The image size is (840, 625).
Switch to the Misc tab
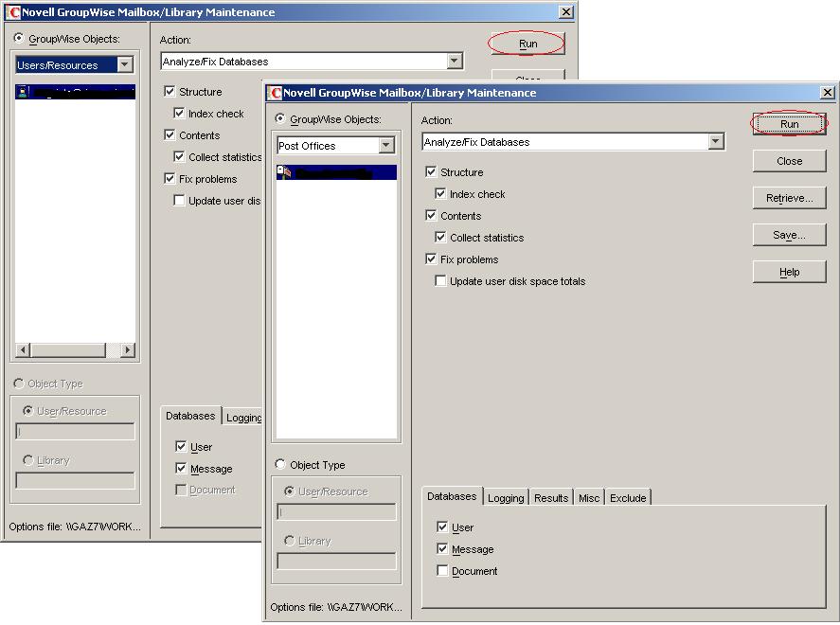point(589,498)
